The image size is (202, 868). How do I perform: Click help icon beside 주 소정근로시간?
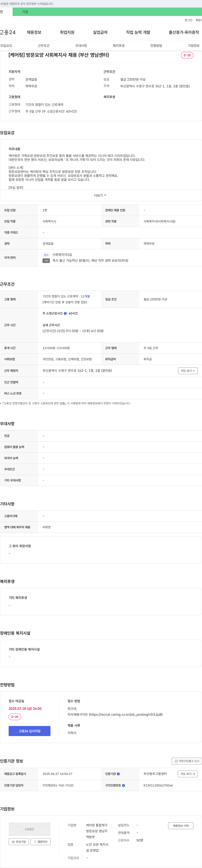(x=65, y=313)
